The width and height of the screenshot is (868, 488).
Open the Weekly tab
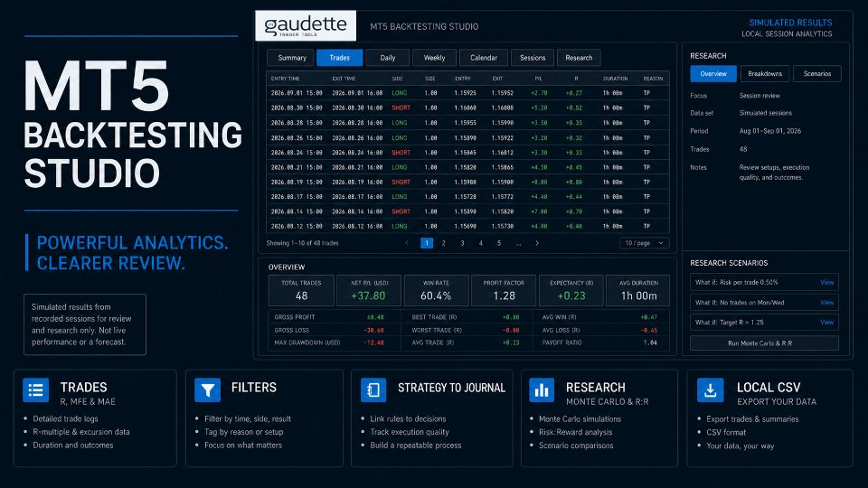[x=434, y=58]
